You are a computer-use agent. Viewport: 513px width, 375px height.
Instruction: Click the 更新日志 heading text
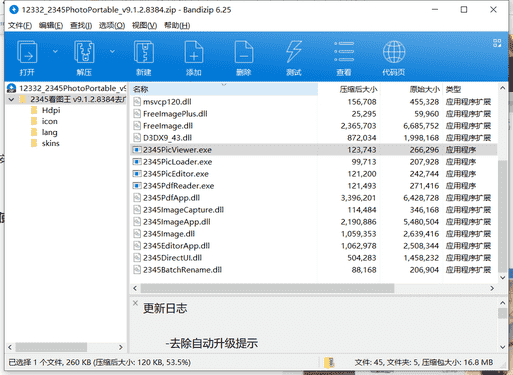tap(165, 308)
